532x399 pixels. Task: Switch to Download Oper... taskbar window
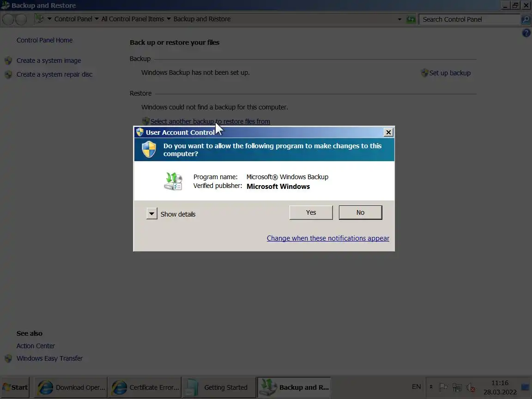(71, 387)
